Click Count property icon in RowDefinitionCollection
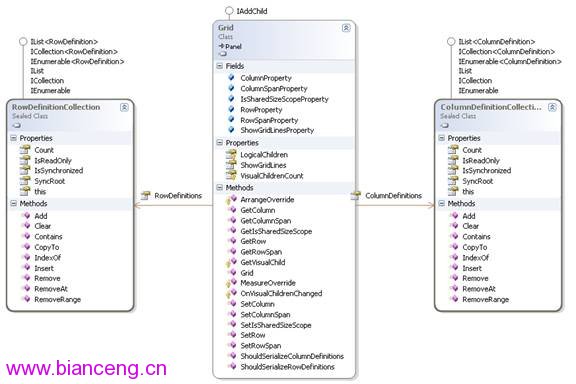The height and width of the screenshot is (384, 576). (x=25, y=150)
